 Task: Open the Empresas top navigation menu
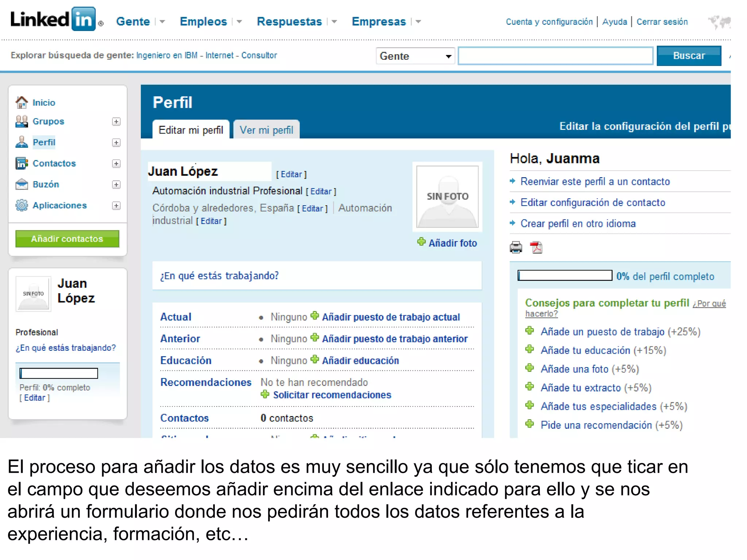pyautogui.click(x=379, y=22)
